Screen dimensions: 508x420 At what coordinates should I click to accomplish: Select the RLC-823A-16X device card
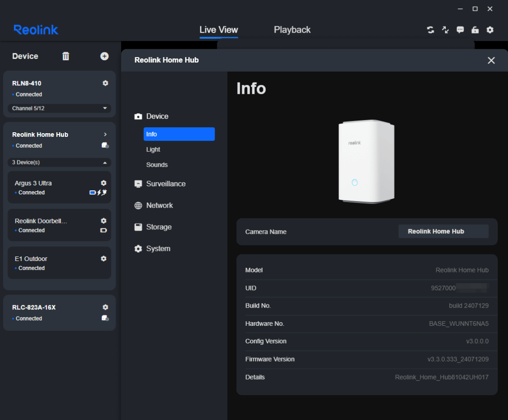[59, 313]
